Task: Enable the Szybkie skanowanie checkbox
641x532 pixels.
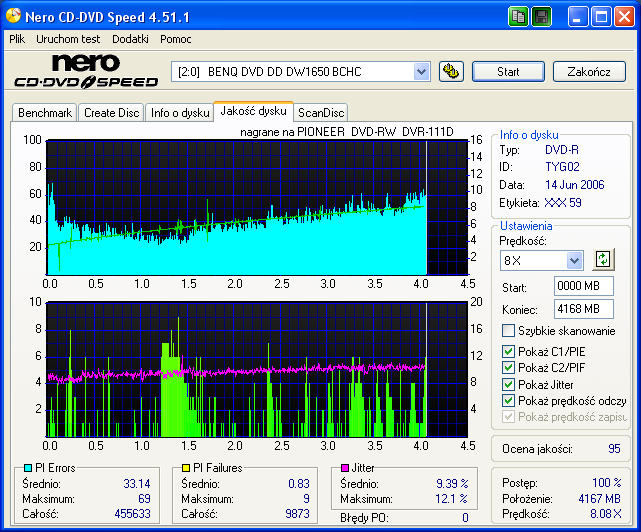Action: click(509, 330)
